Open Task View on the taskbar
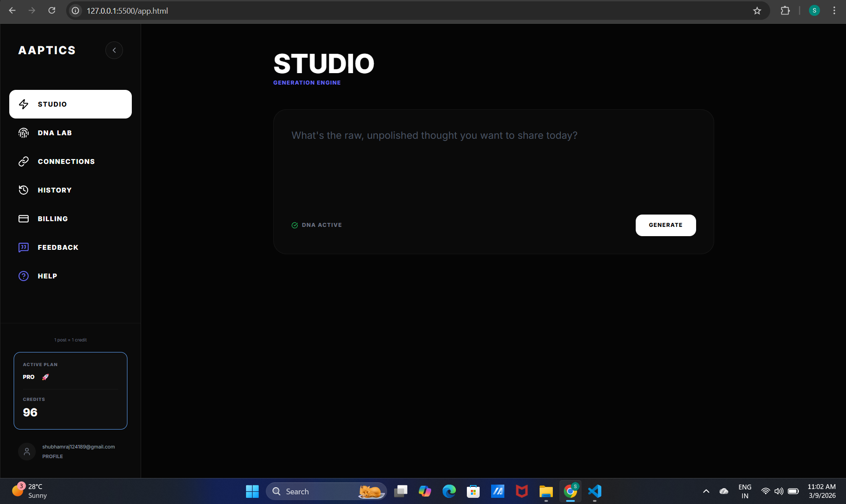846x504 pixels. (x=400, y=491)
